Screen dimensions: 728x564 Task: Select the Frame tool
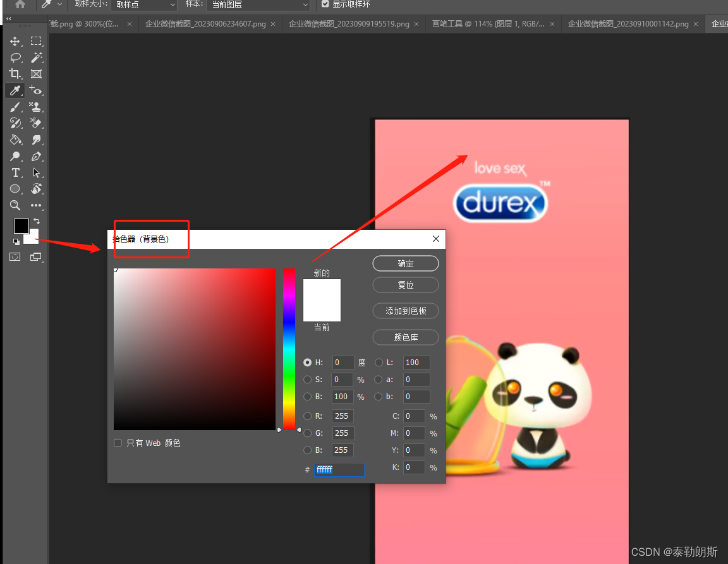coord(36,74)
